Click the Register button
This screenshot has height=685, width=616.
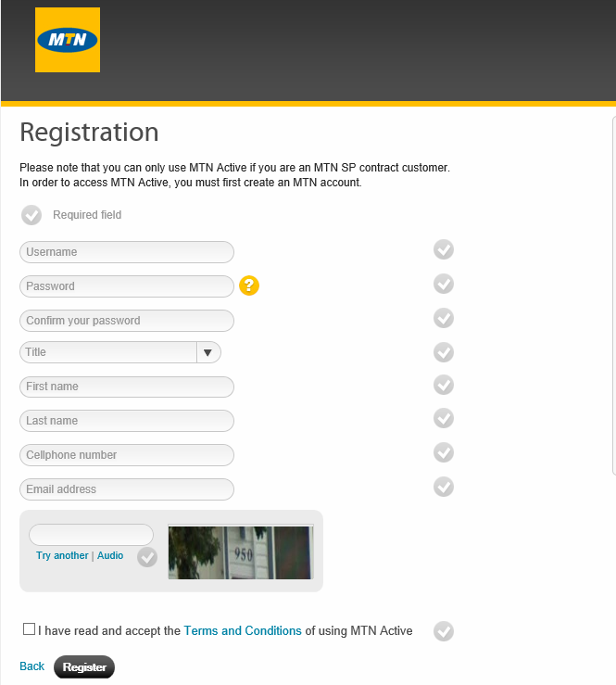(x=84, y=667)
